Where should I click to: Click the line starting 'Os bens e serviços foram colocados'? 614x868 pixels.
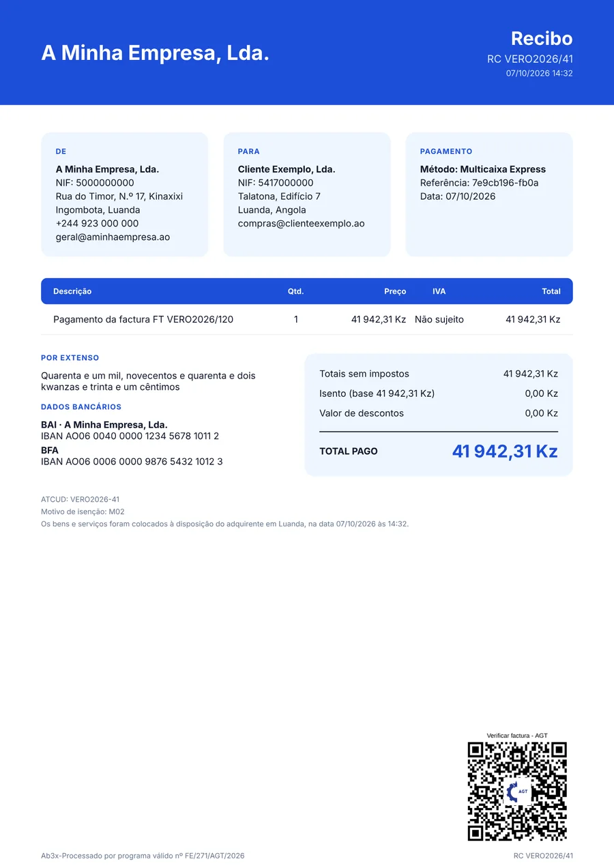[x=225, y=524]
